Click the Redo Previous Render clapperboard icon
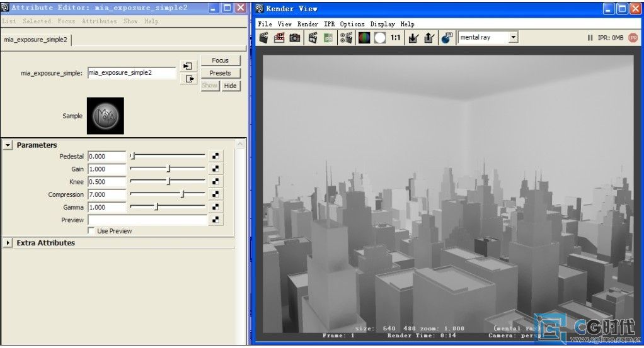Image resolution: width=644 pixels, height=348 pixels. tap(263, 38)
